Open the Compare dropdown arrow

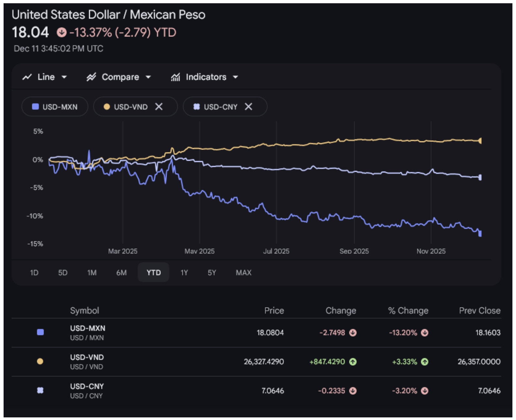pyautogui.click(x=148, y=77)
